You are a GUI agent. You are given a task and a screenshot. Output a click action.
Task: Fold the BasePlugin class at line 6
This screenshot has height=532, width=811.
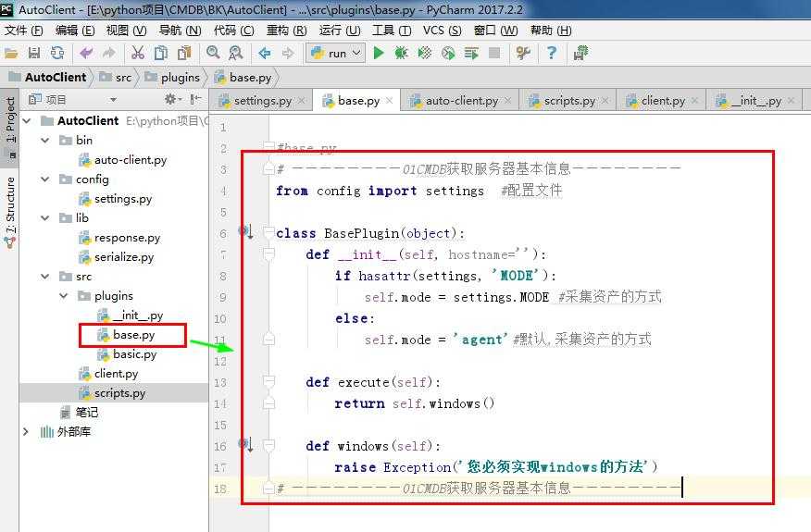point(268,232)
